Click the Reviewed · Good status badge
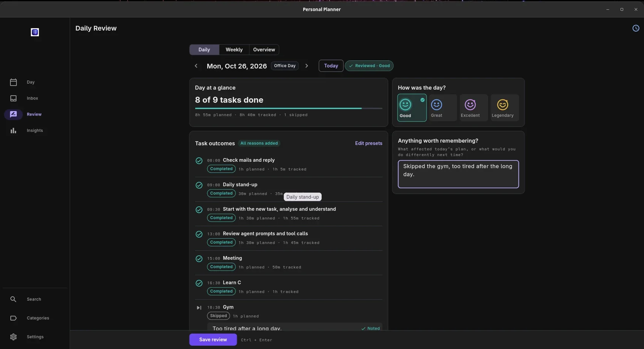 click(x=369, y=66)
